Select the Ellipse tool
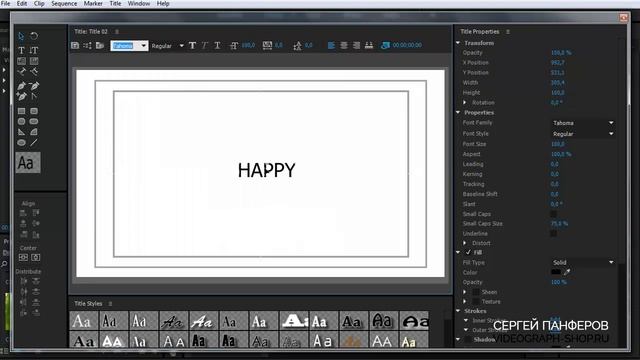 21,142
